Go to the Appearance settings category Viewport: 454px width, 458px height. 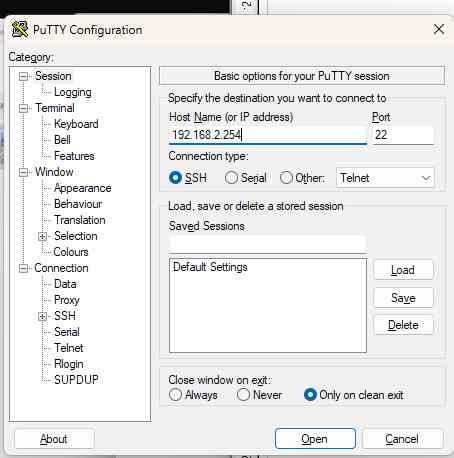click(83, 188)
